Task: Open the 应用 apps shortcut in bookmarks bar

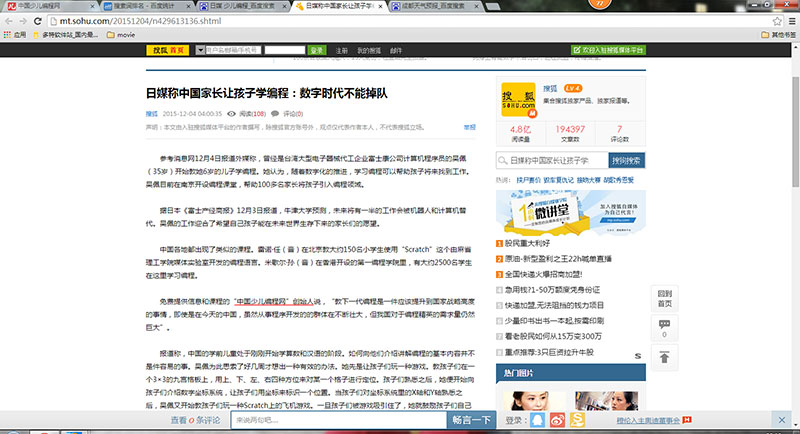Action: tap(15, 35)
